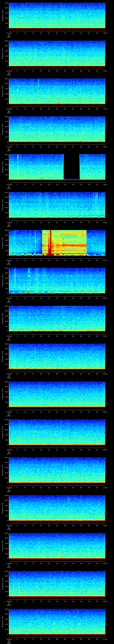
Task: Click the 24:00 end time label
Action: (x=105, y=374)
